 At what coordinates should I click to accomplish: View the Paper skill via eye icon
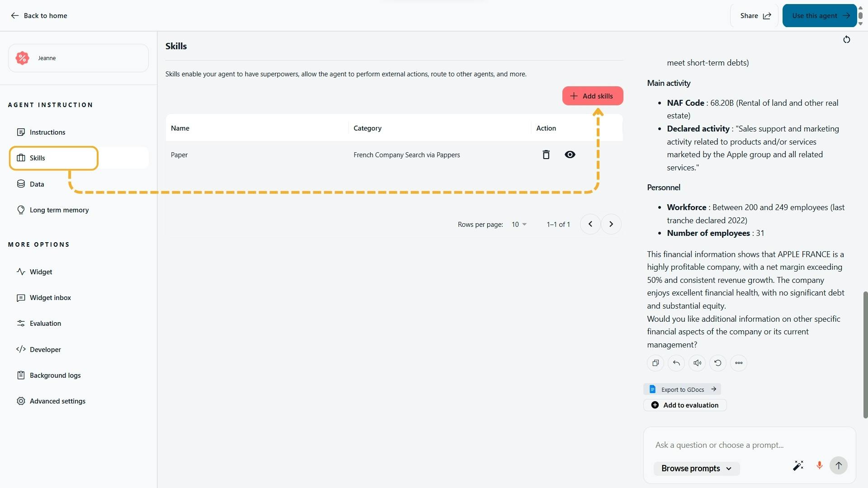570,155
